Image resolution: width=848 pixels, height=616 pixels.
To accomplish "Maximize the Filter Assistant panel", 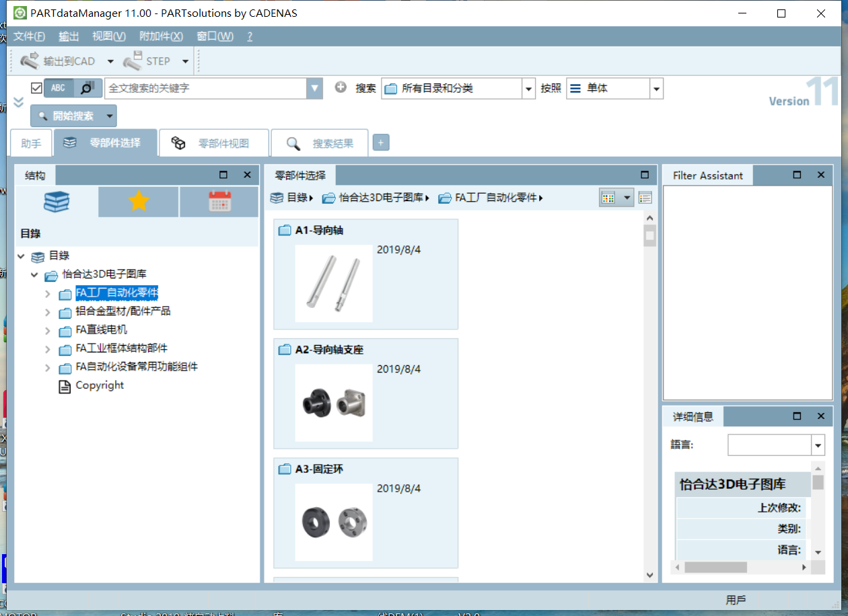I will (797, 175).
